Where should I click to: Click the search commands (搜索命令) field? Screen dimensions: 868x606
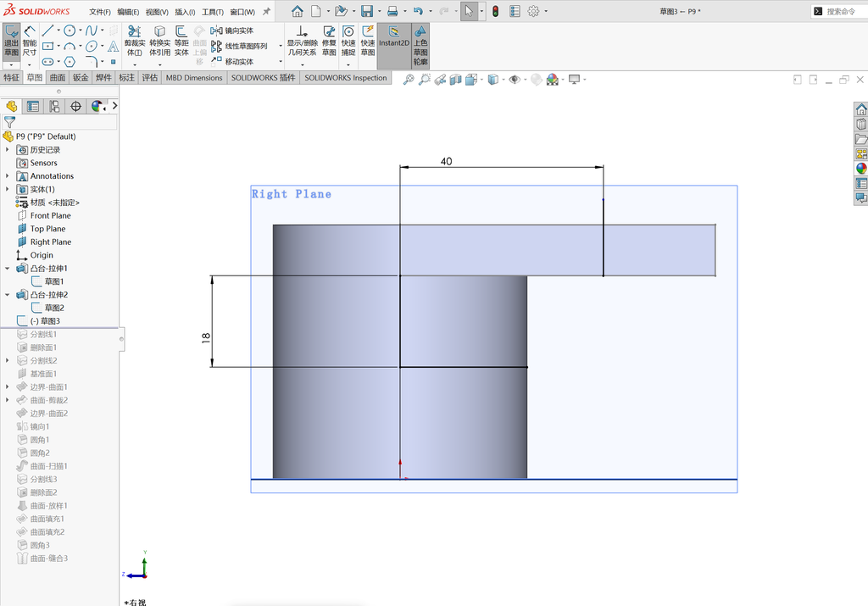(x=841, y=11)
